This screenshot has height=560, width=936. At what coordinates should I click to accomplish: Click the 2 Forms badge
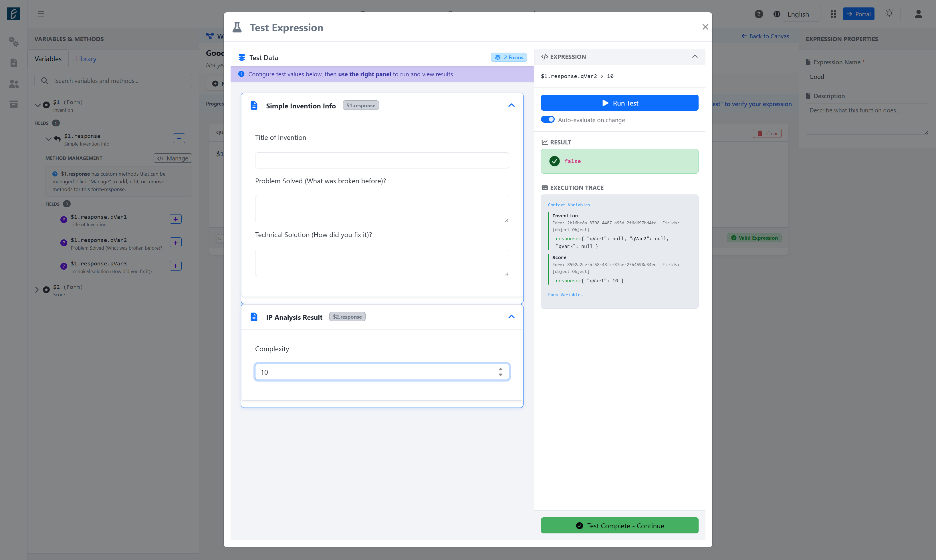point(509,57)
